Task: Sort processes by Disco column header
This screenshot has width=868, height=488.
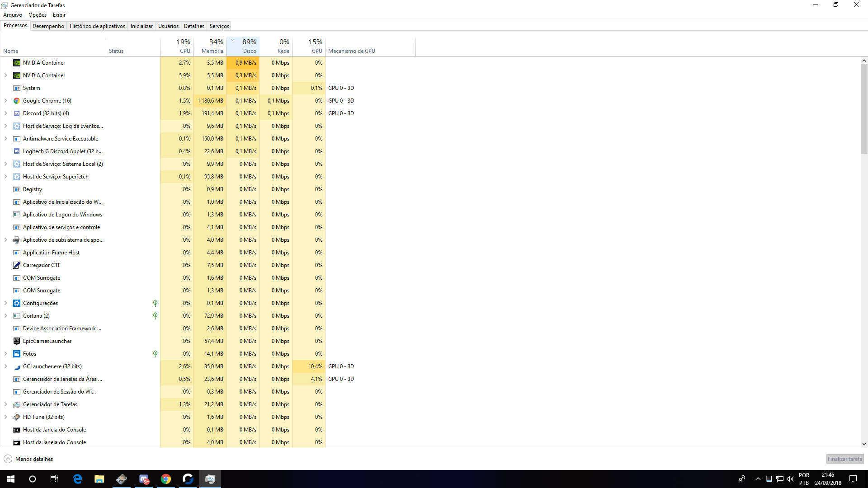Action: (243, 46)
